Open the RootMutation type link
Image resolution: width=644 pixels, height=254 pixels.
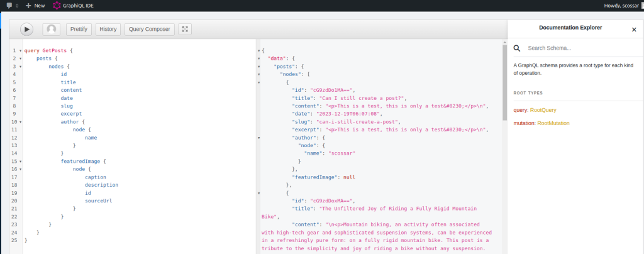(553, 123)
